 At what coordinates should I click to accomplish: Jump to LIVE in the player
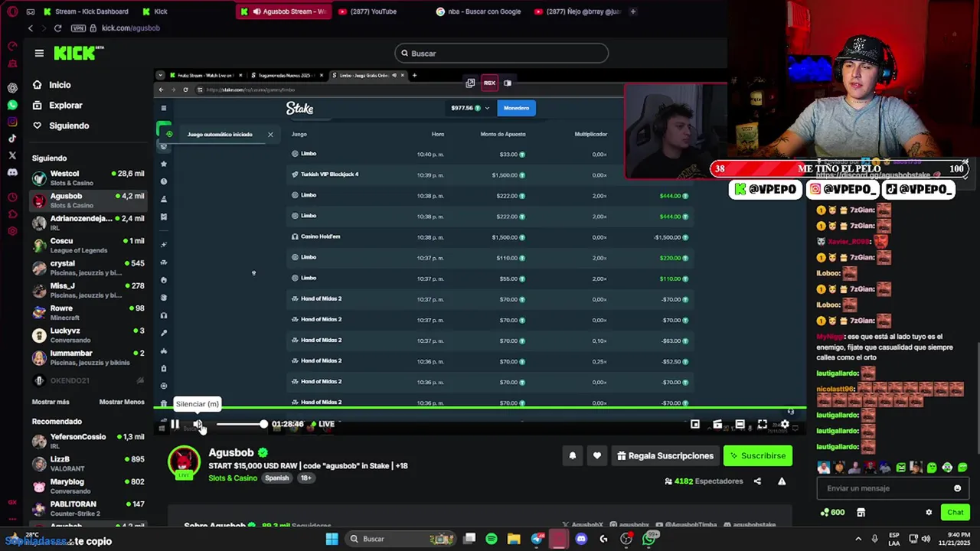(x=322, y=424)
